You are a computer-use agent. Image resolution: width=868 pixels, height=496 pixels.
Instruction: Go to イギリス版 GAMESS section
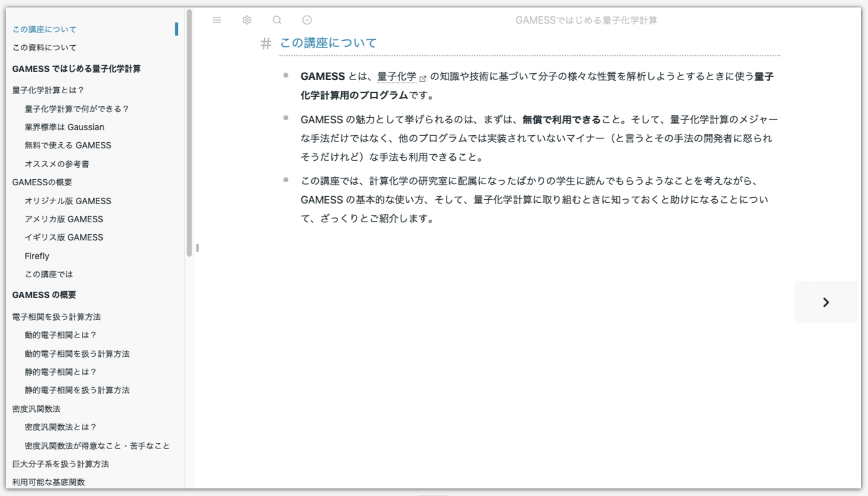(x=64, y=237)
